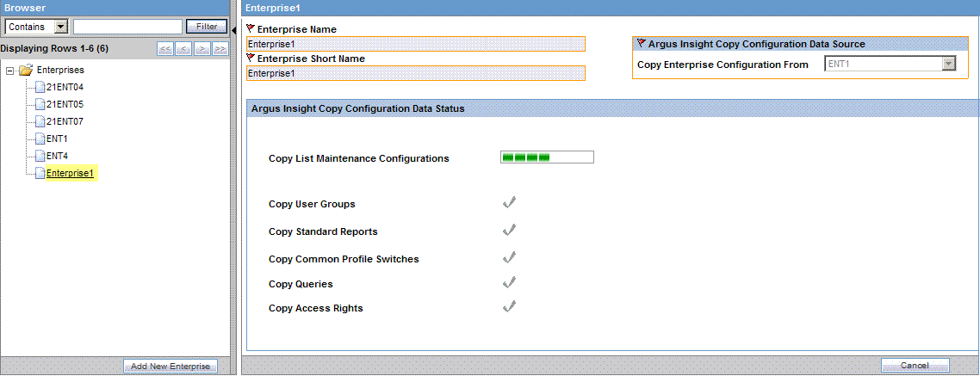Go to the previous page of rows
The height and width of the screenshot is (376, 980).
(183, 49)
